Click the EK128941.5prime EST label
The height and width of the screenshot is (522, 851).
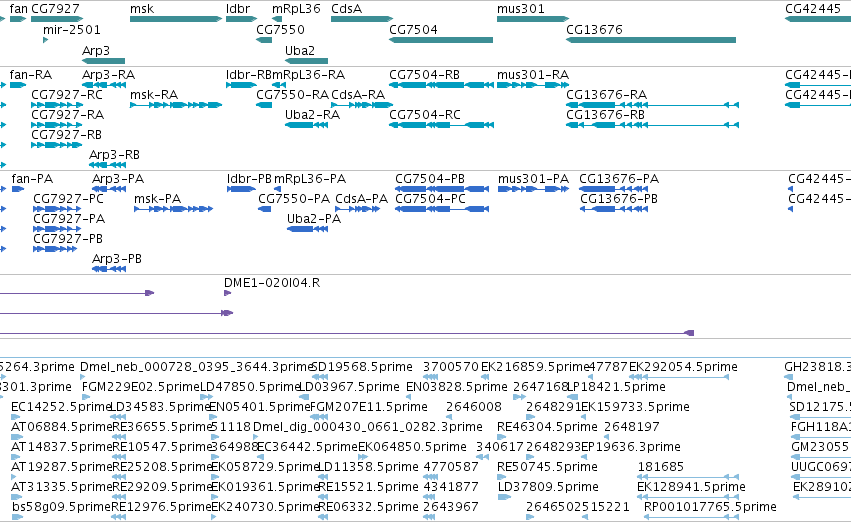691,488
